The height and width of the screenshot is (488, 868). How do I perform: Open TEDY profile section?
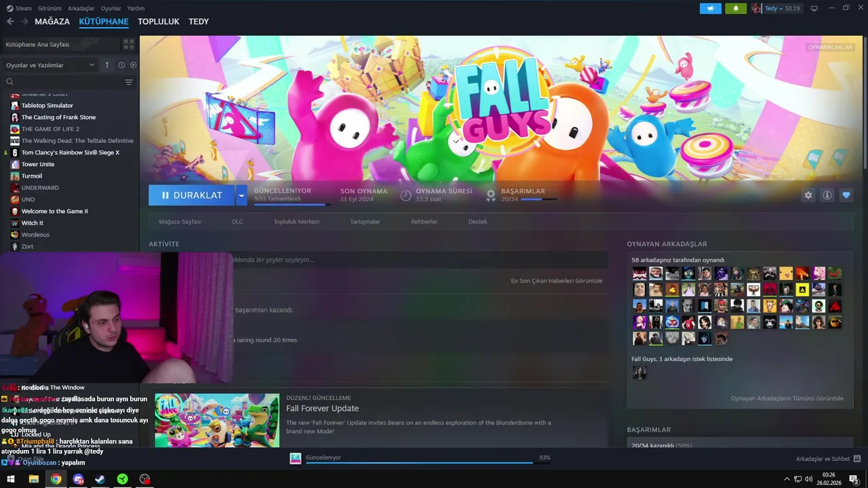point(199,22)
